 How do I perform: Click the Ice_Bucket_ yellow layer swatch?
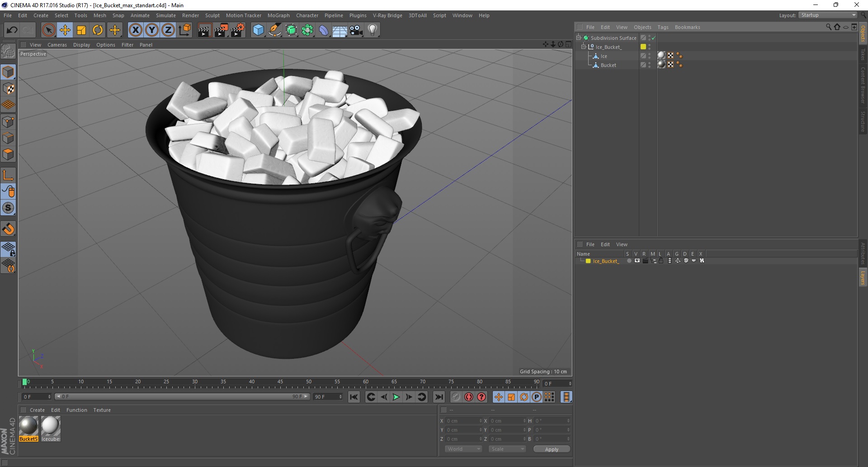pyautogui.click(x=643, y=47)
